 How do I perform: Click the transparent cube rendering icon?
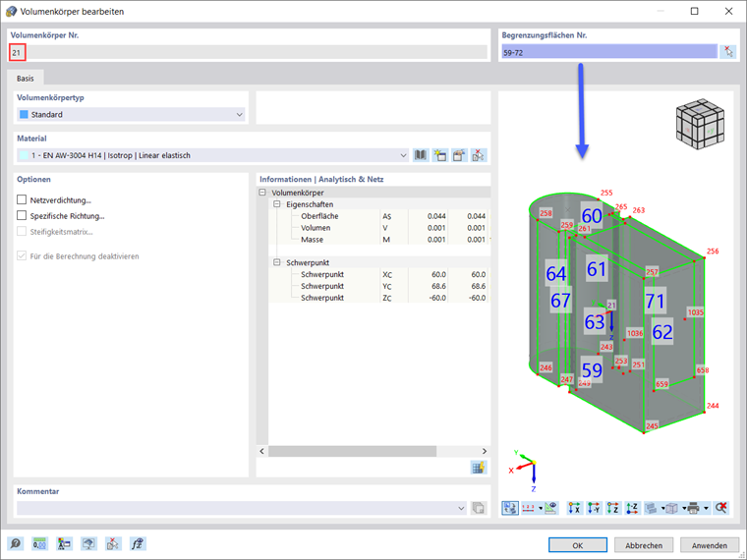pyautogui.click(x=672, y=508)
